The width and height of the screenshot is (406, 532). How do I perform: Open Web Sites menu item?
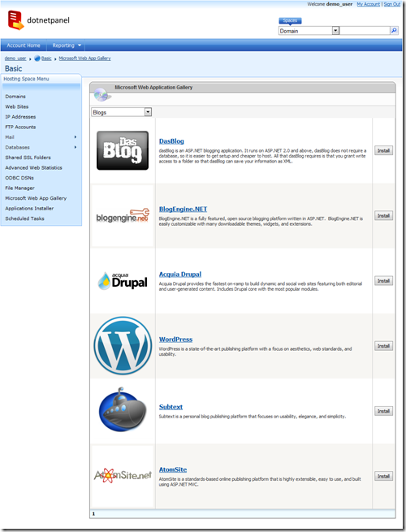click(x=17, y=106)
